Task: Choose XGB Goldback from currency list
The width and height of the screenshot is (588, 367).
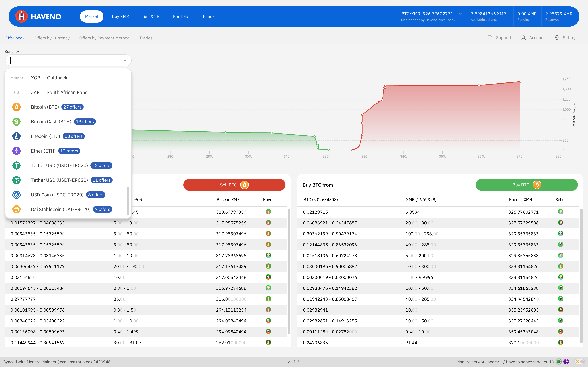Action: pos(68,78)
